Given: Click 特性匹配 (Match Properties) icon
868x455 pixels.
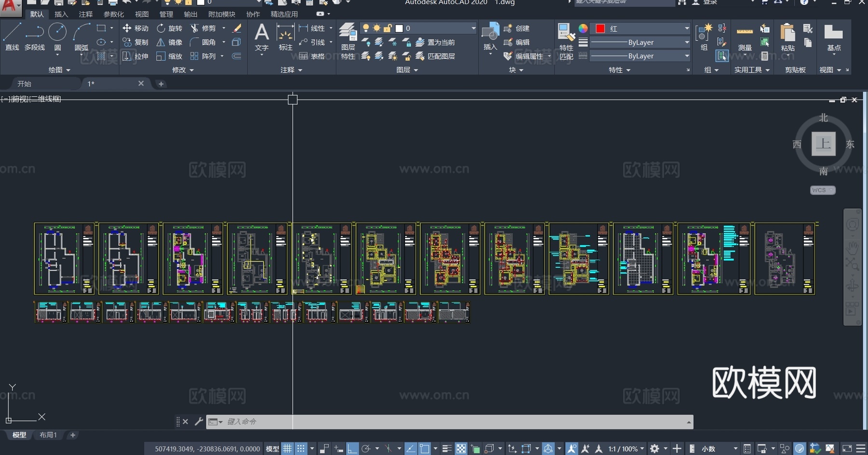Looking at the screenshot, I should pyautogui.click(x=566, y=41).
